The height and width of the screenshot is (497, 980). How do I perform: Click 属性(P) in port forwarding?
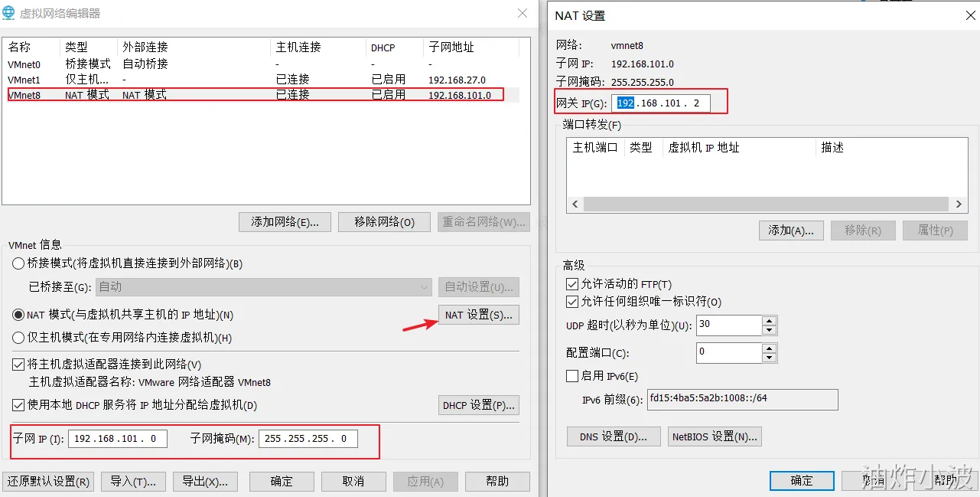point(935,231)
